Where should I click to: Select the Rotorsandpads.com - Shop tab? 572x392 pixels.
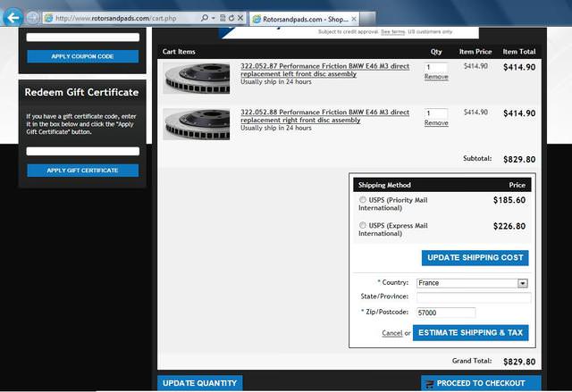point(304,19)
